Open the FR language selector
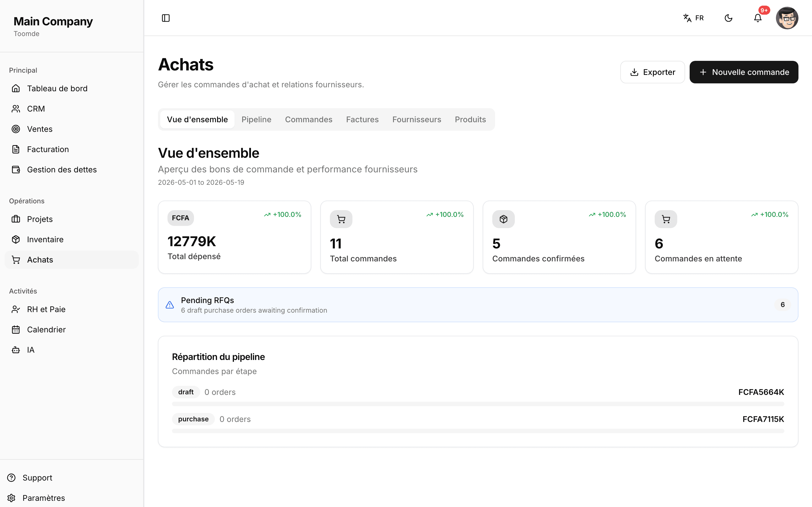 coord(694,18)
